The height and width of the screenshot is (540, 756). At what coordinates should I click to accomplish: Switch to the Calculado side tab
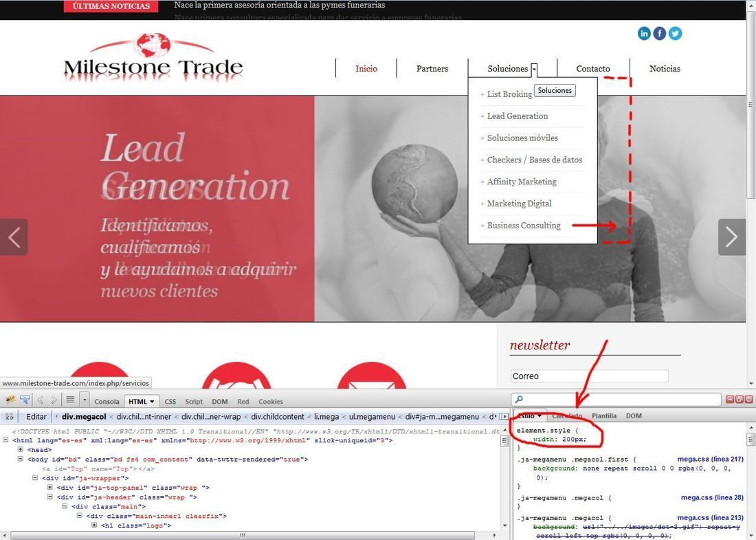tap(567, 415)
